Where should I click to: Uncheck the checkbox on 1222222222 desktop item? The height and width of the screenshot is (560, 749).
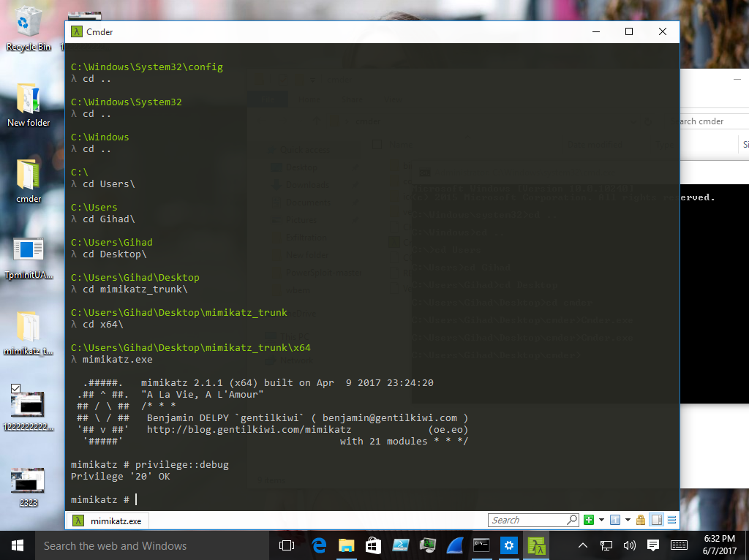[x=15, y=389]
